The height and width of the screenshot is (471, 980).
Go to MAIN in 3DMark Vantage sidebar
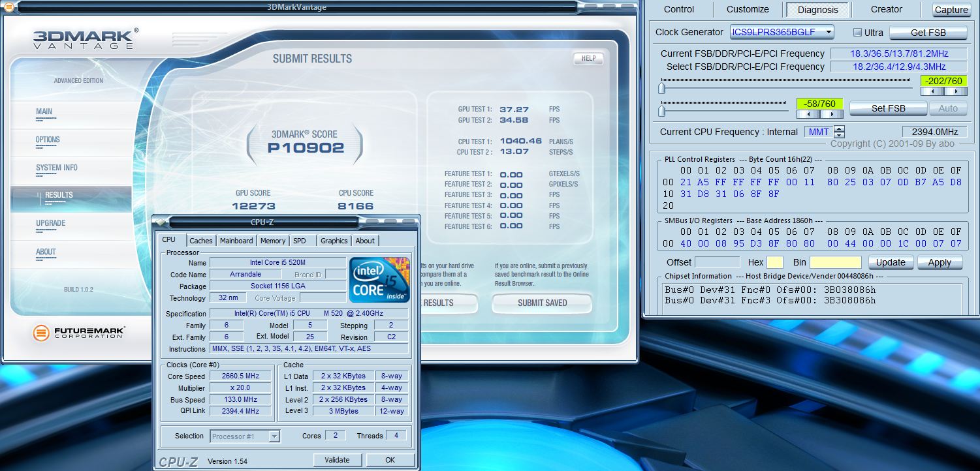(x=44, y=112)
